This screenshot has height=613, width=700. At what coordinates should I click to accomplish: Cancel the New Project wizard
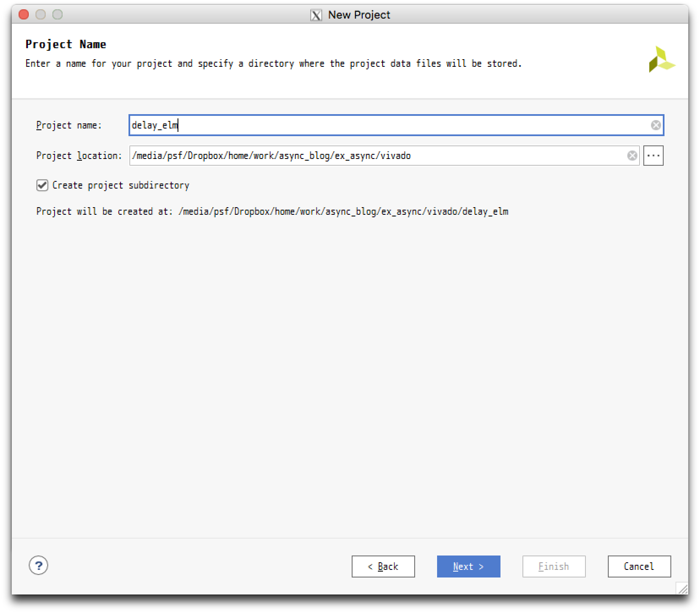pyautogui.click(x=639, y=566)
